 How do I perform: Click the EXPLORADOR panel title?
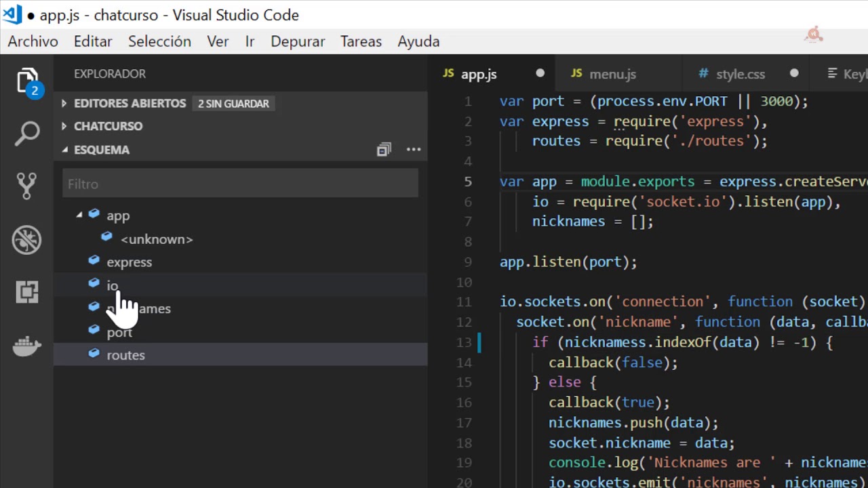(110, 74)
